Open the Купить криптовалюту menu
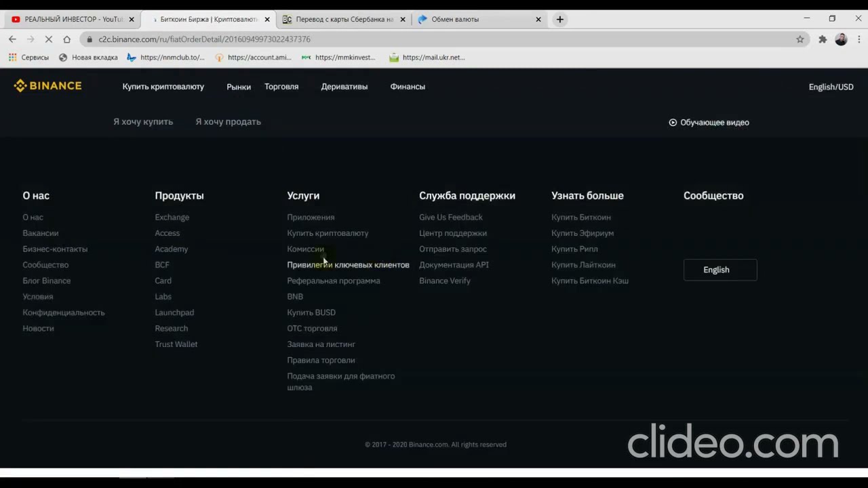The height and width of the screenshot is (488, 868). coord(163,87)
